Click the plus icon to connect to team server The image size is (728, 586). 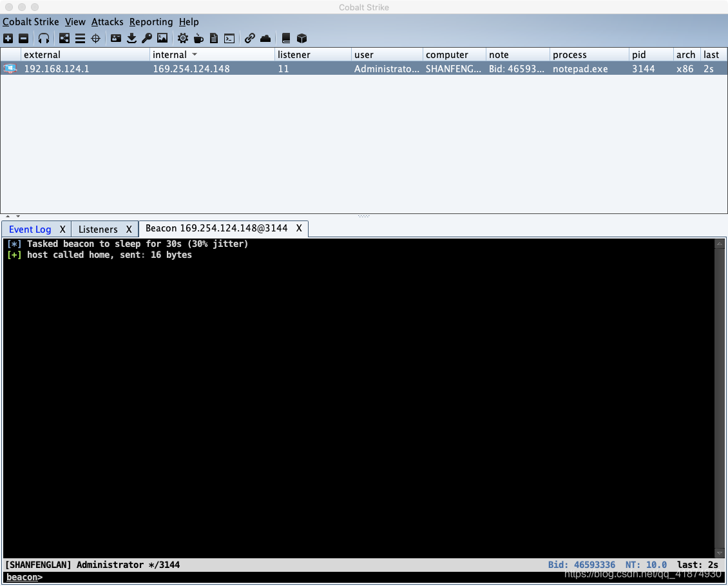8,39
